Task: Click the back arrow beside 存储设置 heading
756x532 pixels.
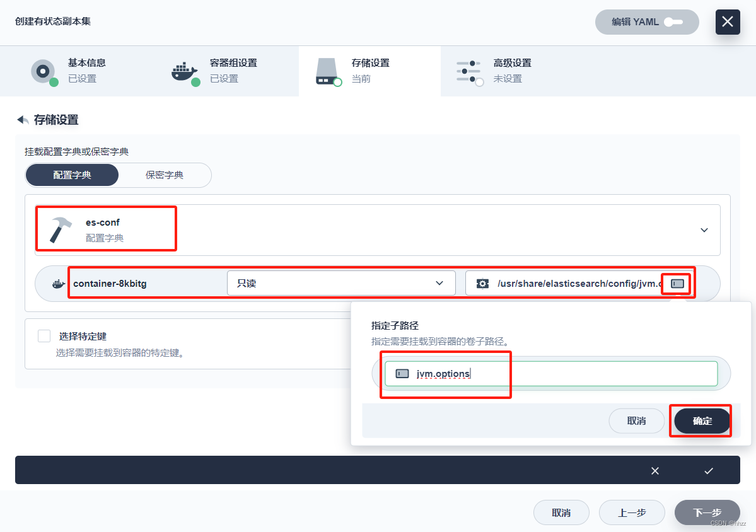Action: point(22,119)
